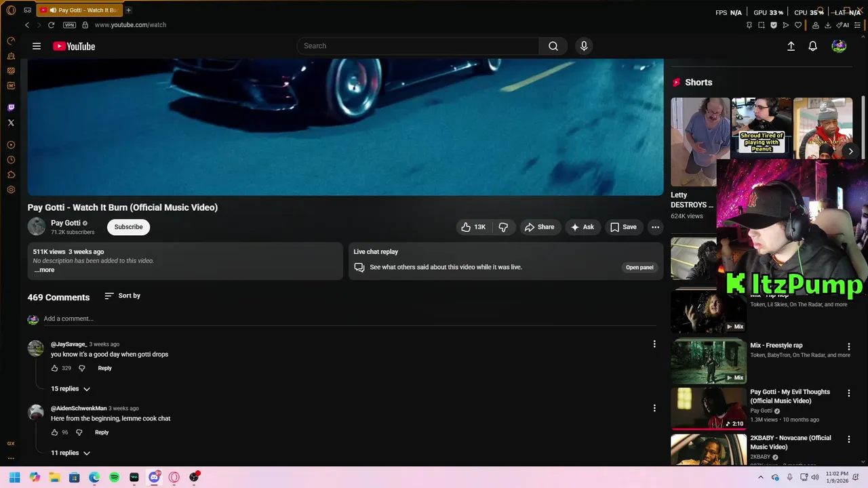
Task: Open history clock in Opera sidebar
Action: click(x=11, y=160)
